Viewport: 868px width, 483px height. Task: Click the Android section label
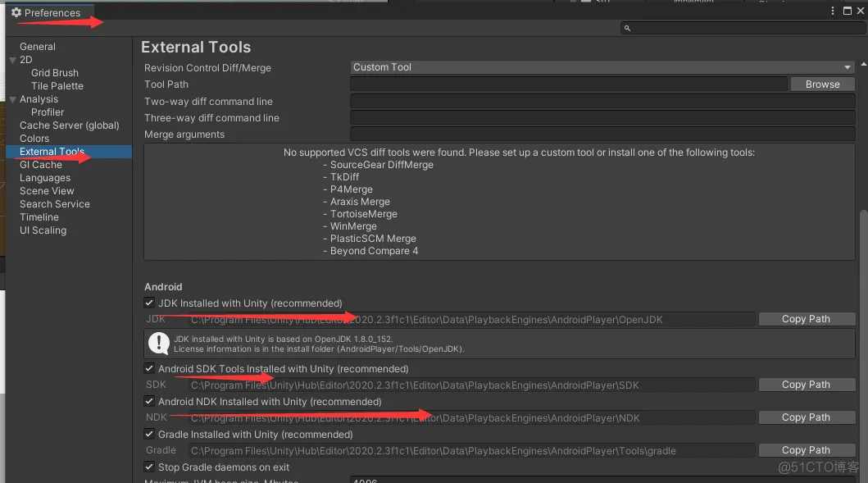(x=163, y=286)
